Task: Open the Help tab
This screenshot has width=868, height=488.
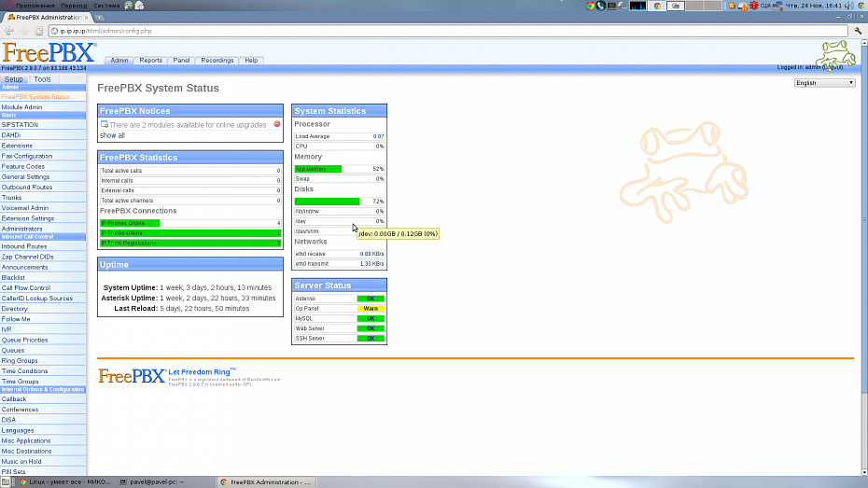Action: [251, 61]
